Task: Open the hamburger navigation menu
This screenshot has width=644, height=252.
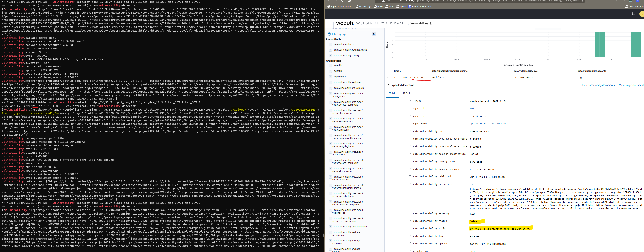Action: click(x=329, y=23)
